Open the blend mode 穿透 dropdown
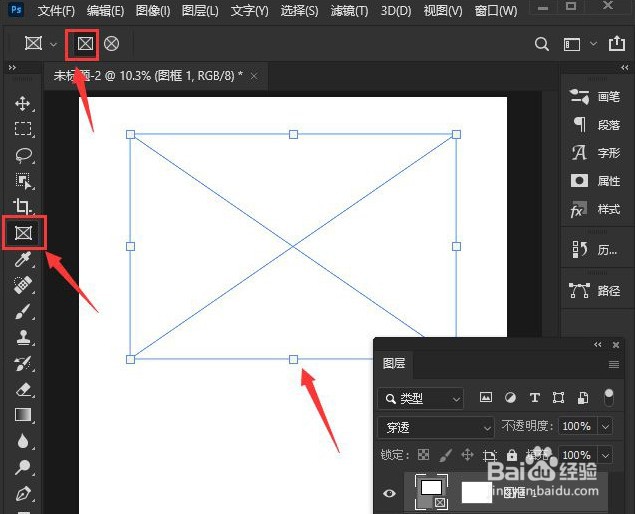 436,427
